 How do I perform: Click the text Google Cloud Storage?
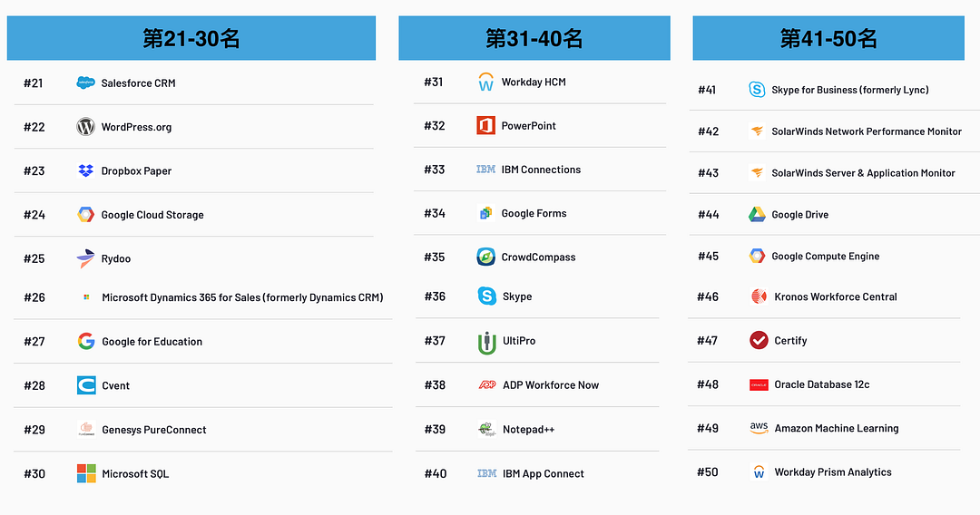[x=152, y=215]
